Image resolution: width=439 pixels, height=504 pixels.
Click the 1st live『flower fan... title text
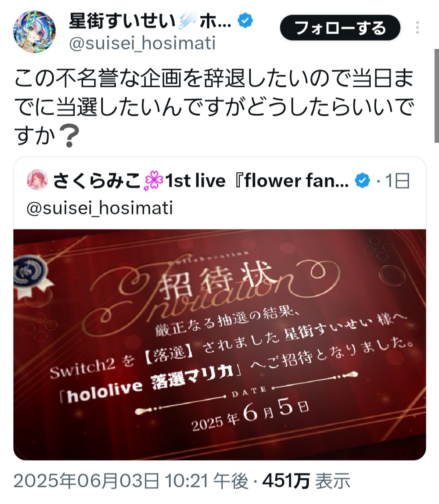pyautogui.click(x=257, y=181)
